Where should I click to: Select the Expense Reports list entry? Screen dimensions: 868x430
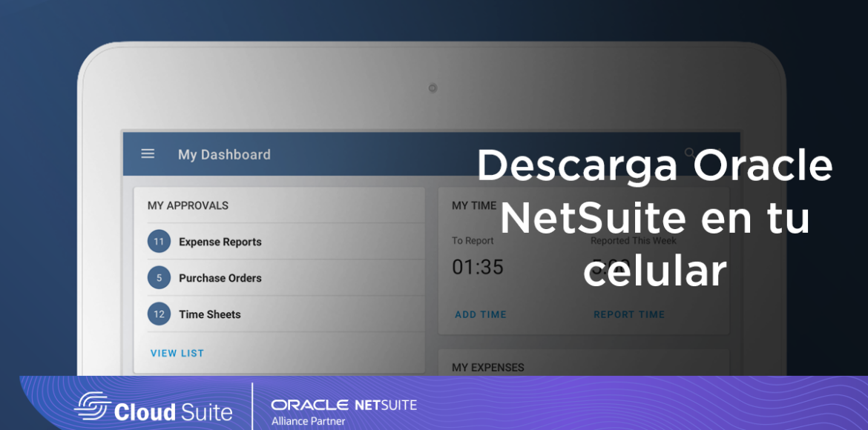[220, 241]
